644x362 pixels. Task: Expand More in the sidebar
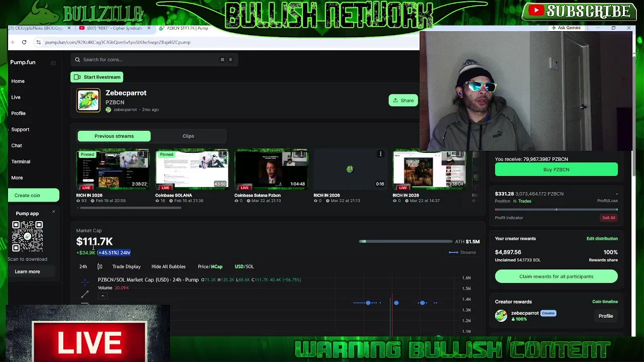pos(17,177)
